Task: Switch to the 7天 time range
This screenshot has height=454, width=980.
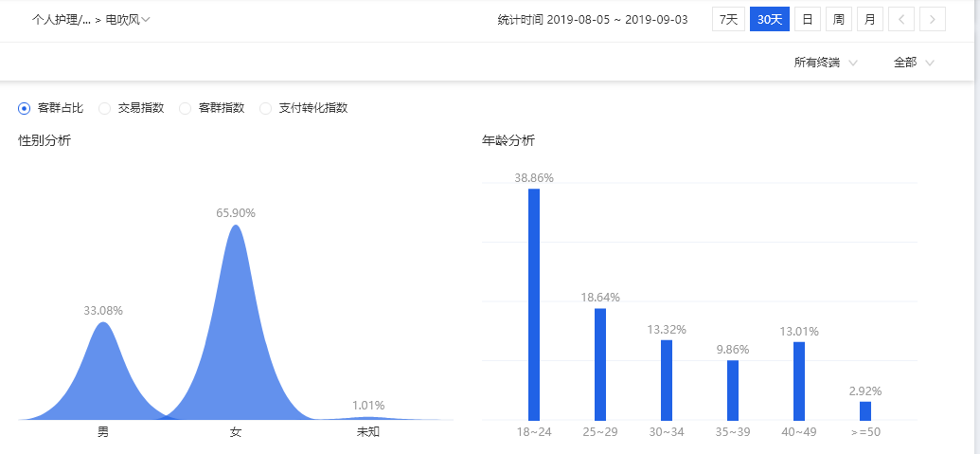Action: coord(729,19)
